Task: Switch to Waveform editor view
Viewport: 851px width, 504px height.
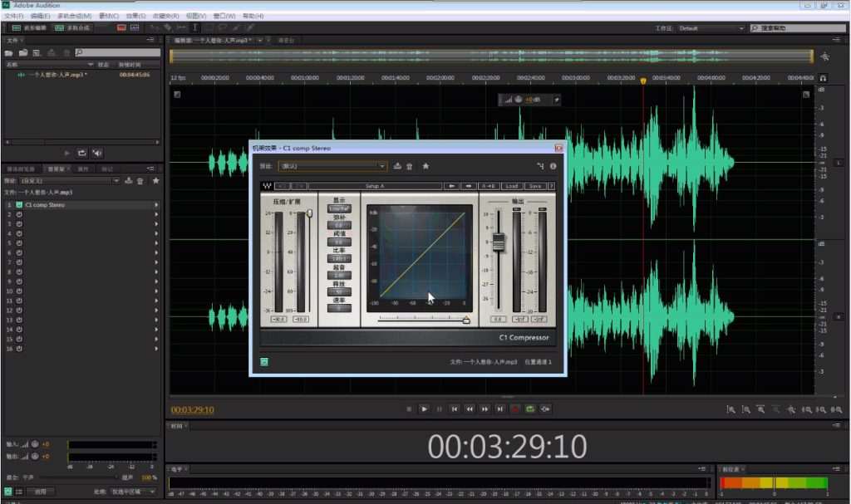Action: coord(29,27)
